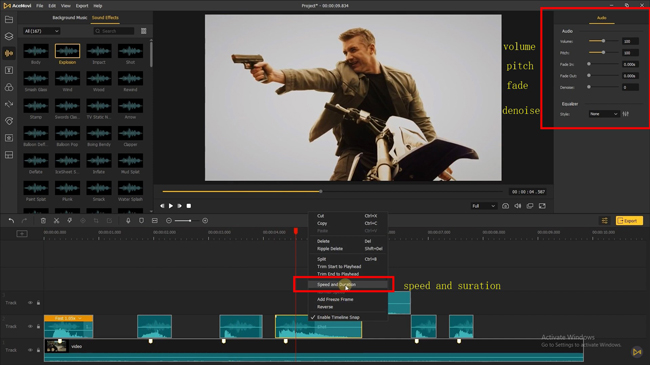Click the yellow Export button

click(x=629, y=221)
